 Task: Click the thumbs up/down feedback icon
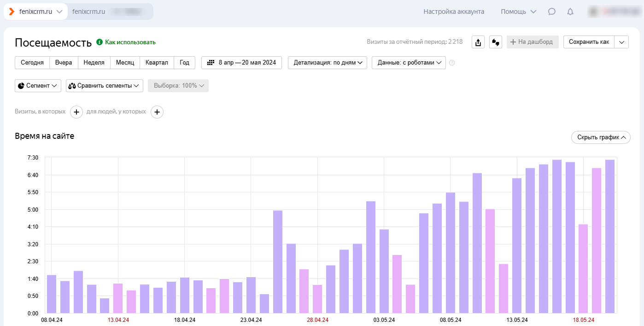coord(496,42)
